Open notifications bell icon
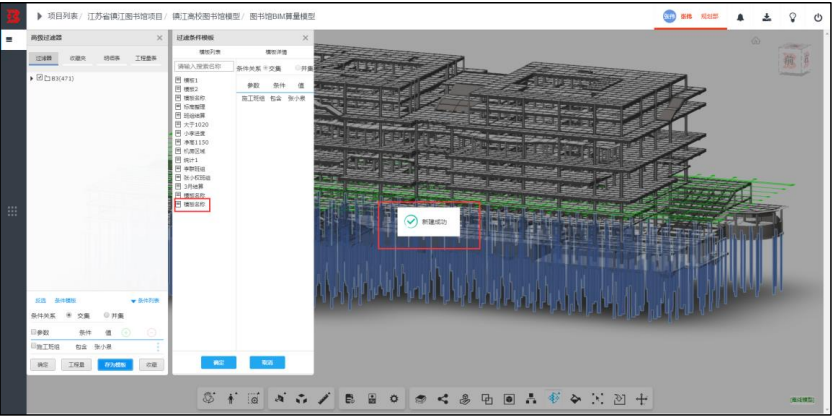 tap(740, 17)
